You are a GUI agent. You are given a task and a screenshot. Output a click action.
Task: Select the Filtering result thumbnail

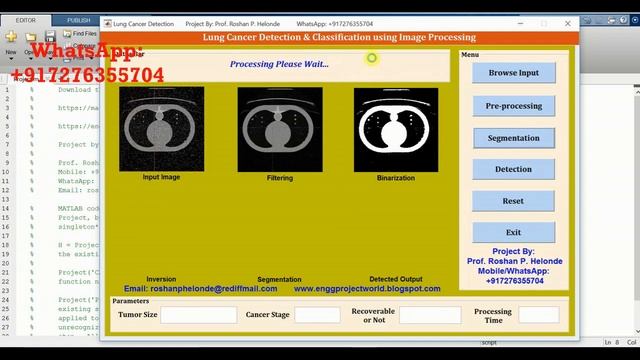pos(280,129)
